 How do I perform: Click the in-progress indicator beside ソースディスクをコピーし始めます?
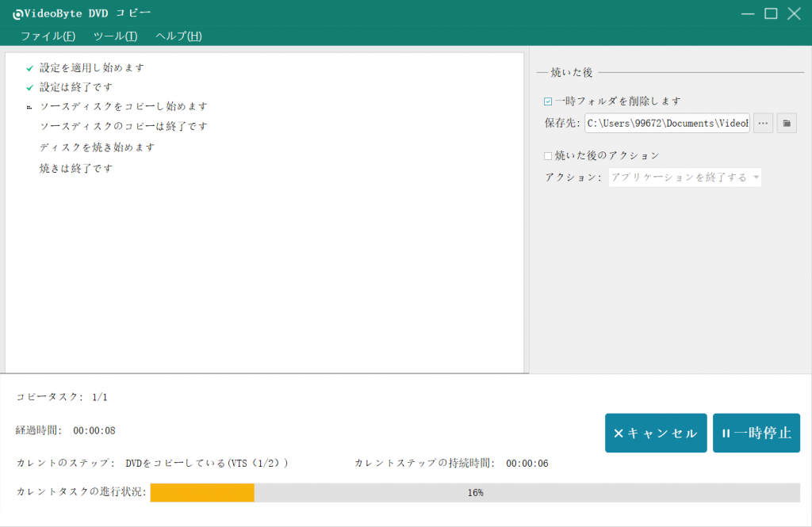point(30,107)
